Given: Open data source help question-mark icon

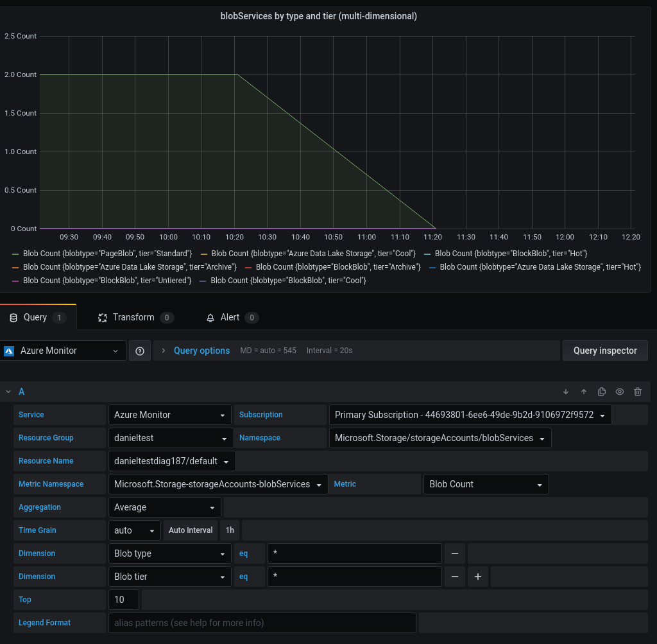Looking at the screenshot, I should (140, 351).
